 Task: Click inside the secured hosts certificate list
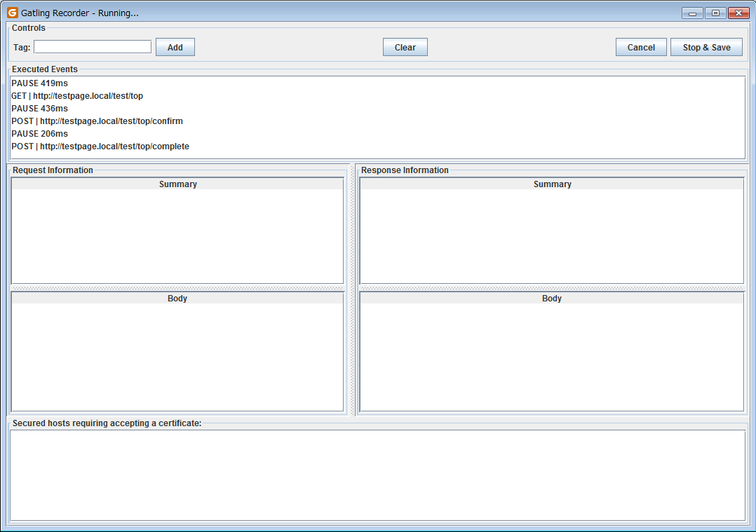[x=378, y=475]
